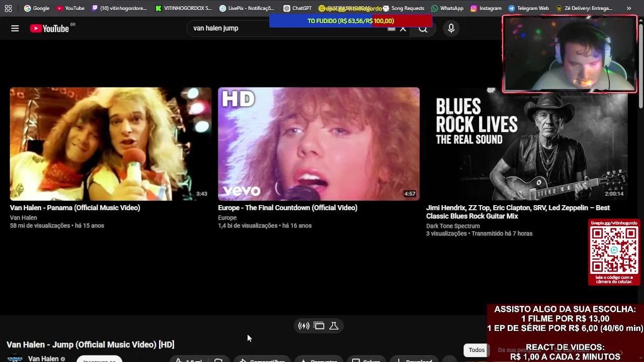Screen dimensions: 644x362
Task: Start voice search with the microphone
Action: click(x=451, y=28)
